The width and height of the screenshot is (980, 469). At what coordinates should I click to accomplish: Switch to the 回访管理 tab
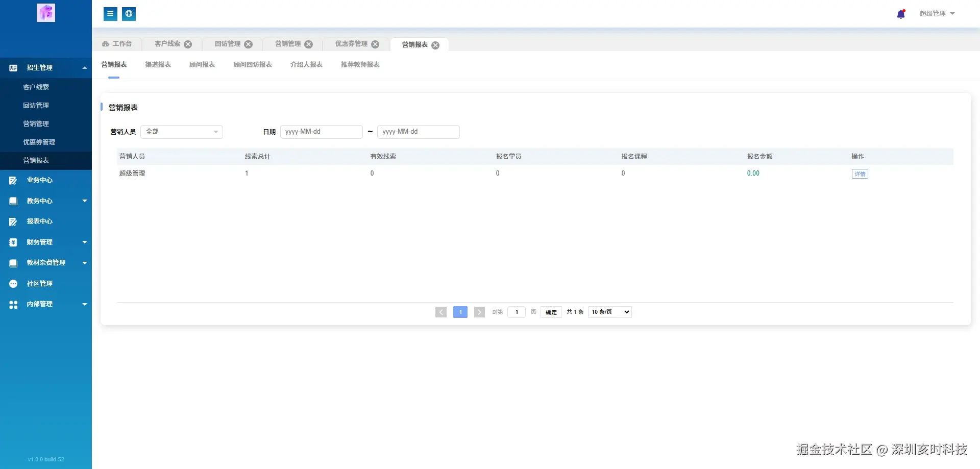point(228,44)
